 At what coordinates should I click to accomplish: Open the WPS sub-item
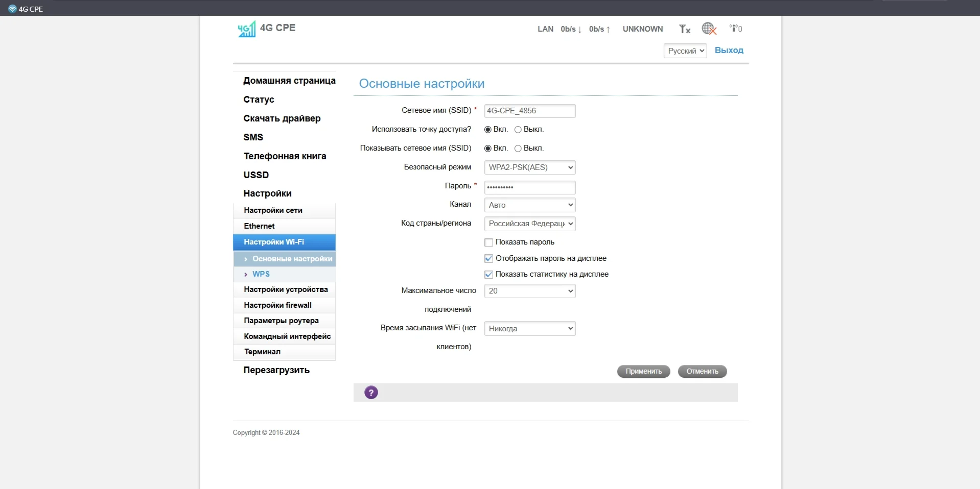[x=285, y=274]
